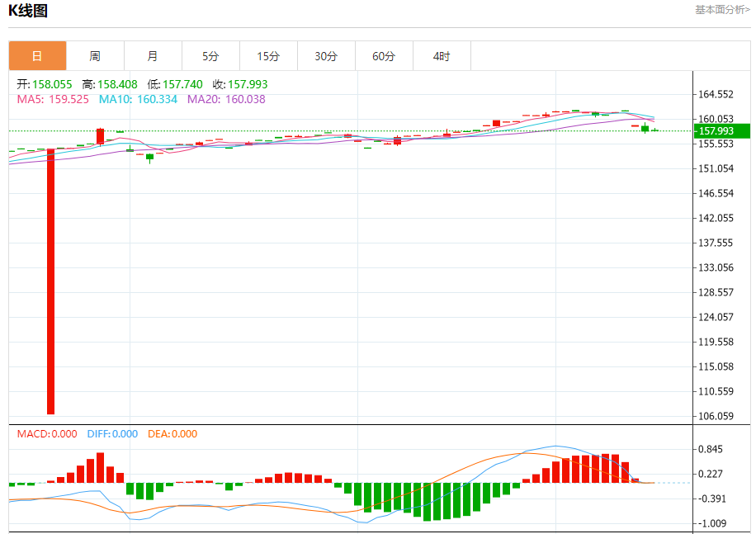Switch to the 周 weekly tab
This screenshot has height=534, width=756.
tap(95, 56)
